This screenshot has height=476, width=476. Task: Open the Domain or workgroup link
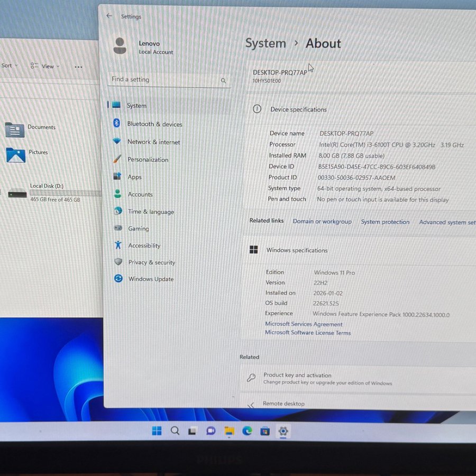[x=322, y=222]
